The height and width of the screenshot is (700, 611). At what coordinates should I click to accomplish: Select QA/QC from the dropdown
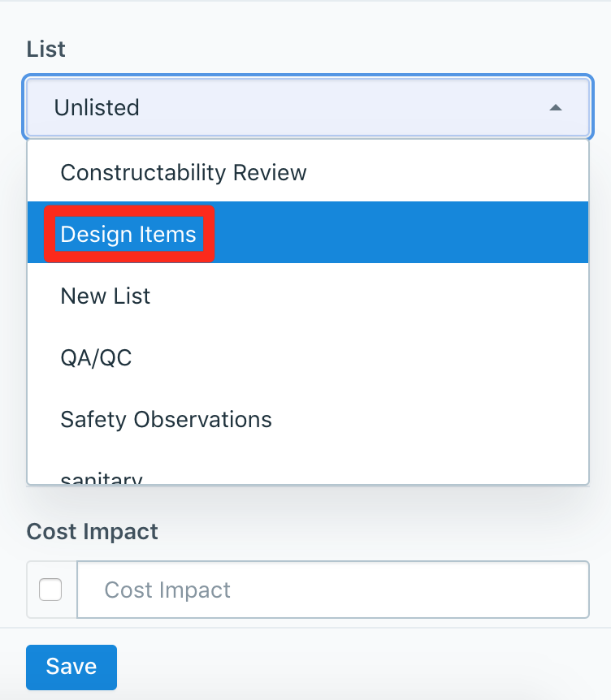coord(96,358)
